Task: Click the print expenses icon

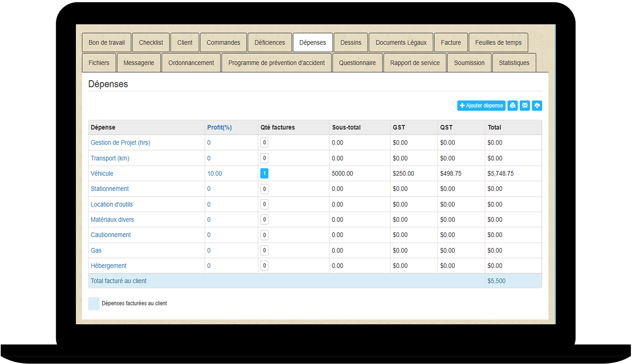Action: (512, 106)
